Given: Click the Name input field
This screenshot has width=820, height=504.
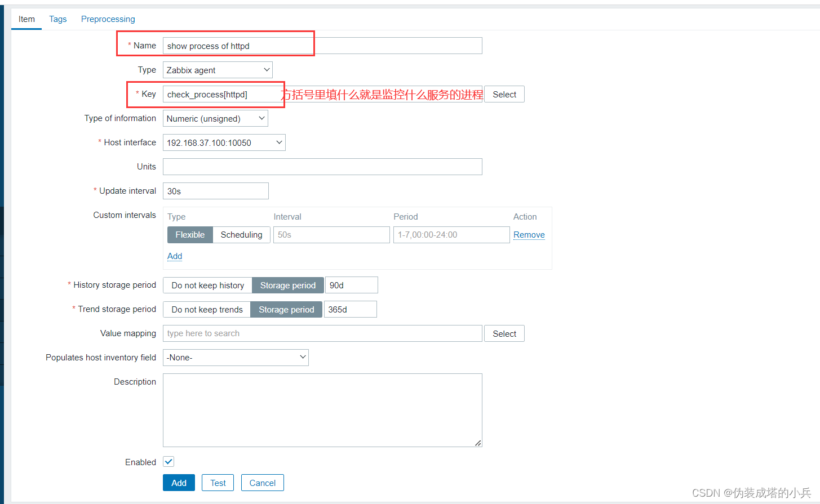Looking at the screenshot, I should click(x=322, y=46).
